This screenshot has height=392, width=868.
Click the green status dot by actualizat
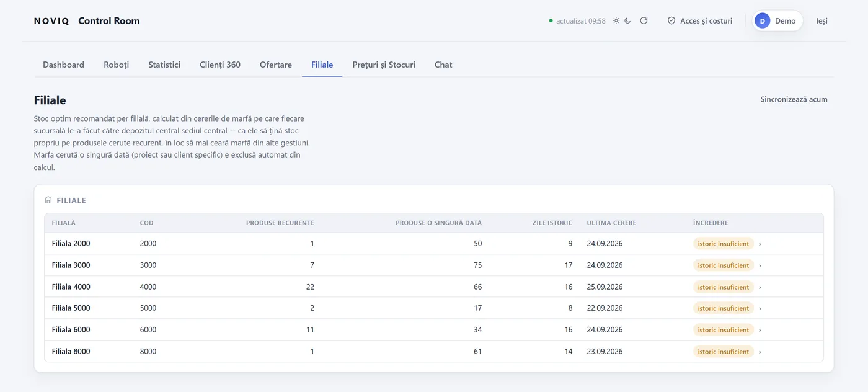coord(551,20)
